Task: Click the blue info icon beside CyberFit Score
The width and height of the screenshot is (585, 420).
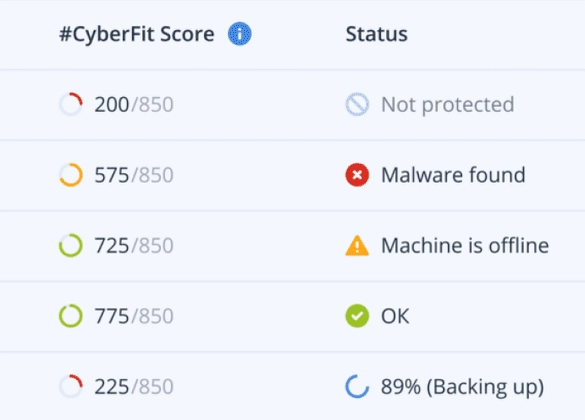Action: pyautogui.click(x=240, y=34)
